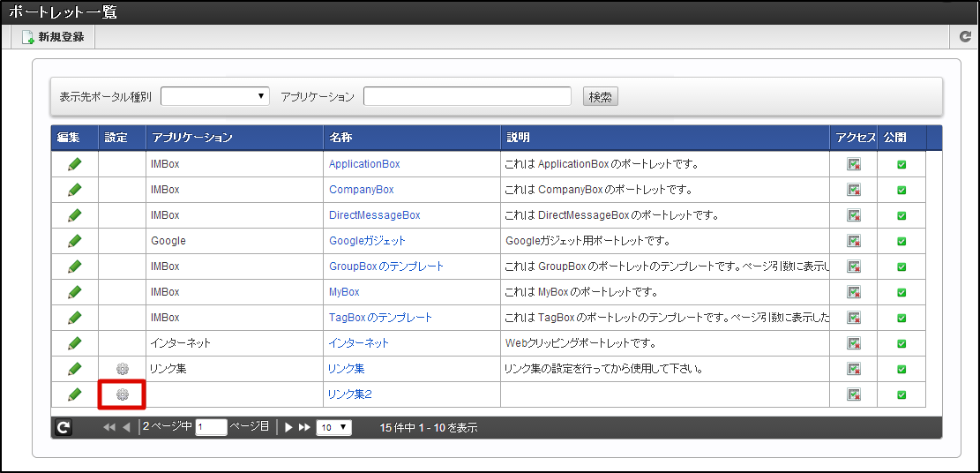Open the 表示先ポータル種別 dropdown

215,96
